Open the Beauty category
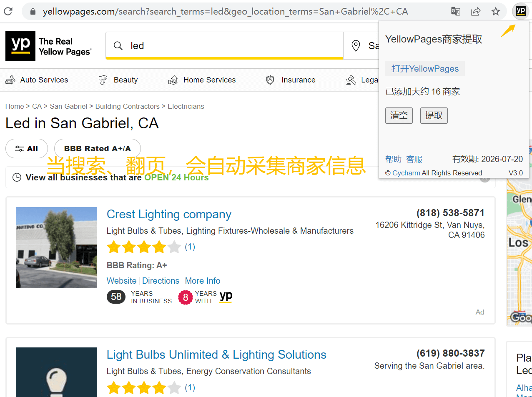 tap(118, 80)
